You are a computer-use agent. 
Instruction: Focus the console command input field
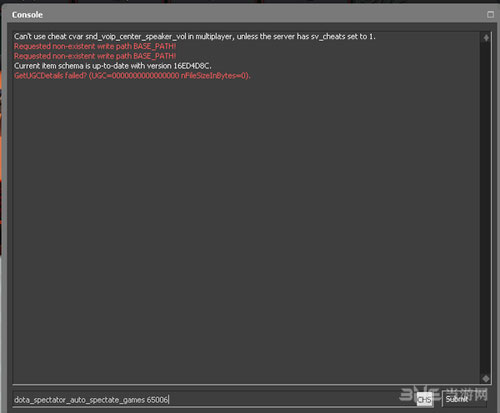(x=213, y=399)
